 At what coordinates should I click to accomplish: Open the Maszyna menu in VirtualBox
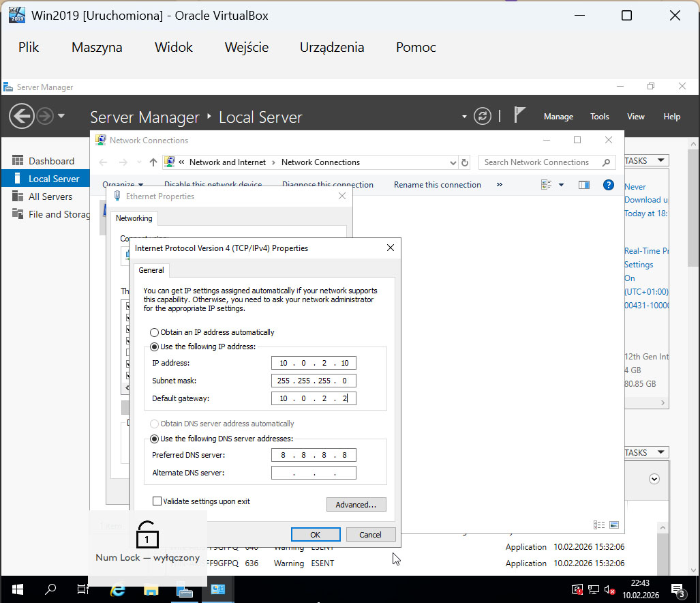97,48
